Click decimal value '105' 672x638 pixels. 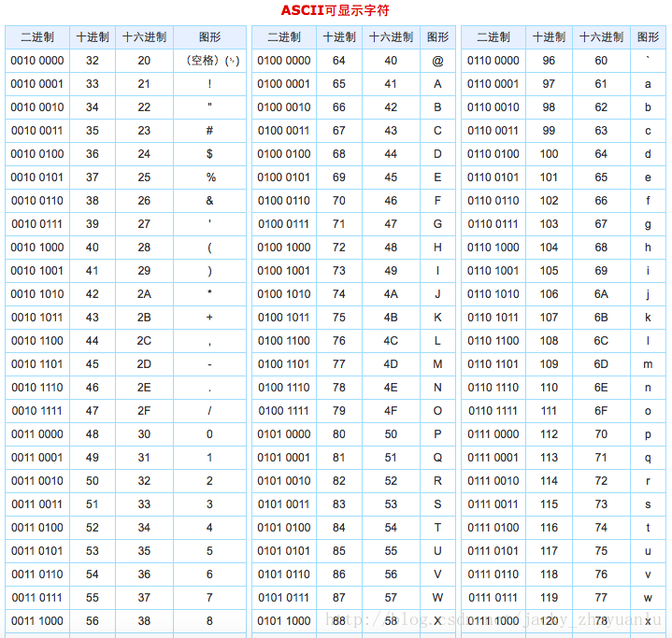click(549, 270)
